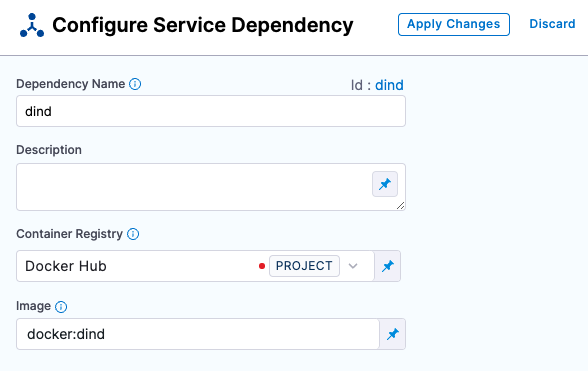Open the Image field info icon
This screenshot has height=371, width=588.
click(61, 307)
